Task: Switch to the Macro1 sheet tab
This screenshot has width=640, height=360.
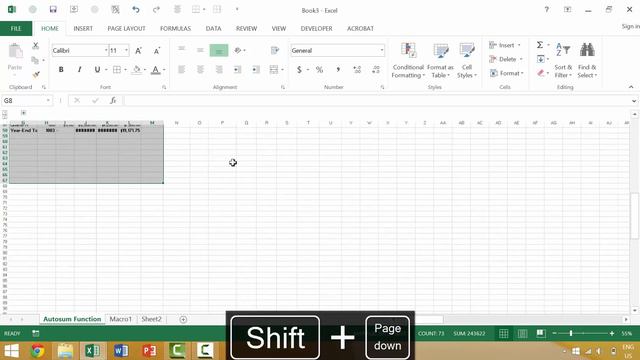Action: 121,319
